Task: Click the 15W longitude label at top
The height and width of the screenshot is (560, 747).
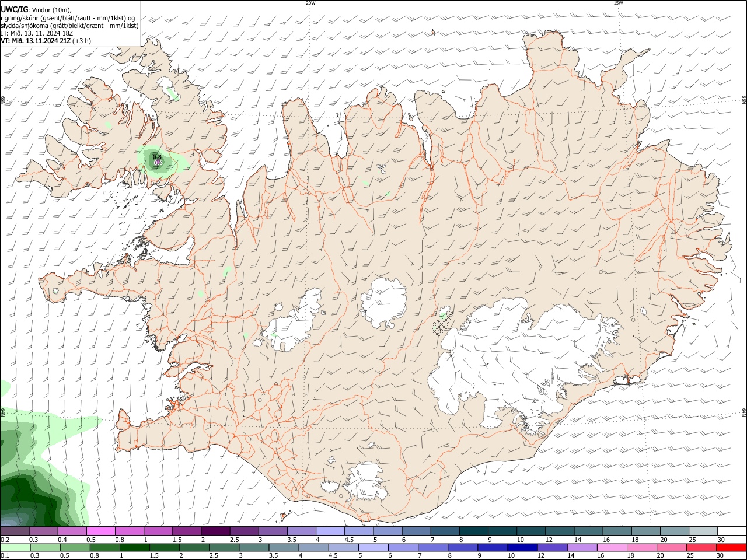Action: pos(618,3)
